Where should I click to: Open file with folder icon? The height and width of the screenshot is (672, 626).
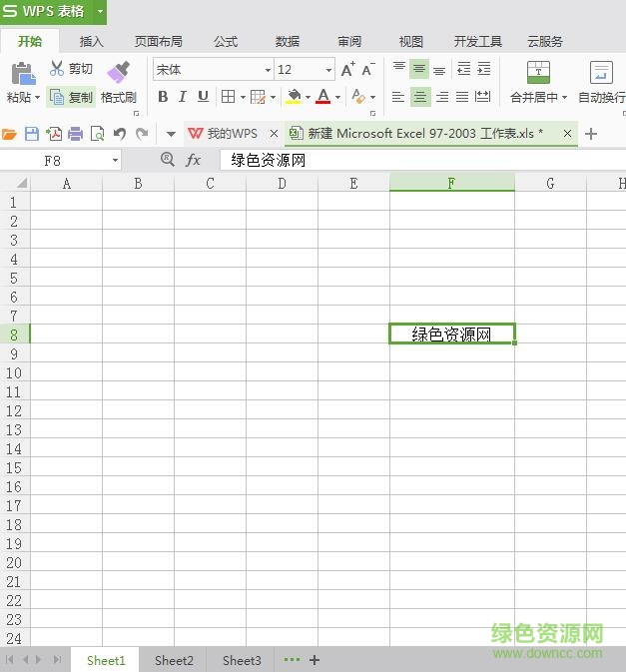click(9, 134)
